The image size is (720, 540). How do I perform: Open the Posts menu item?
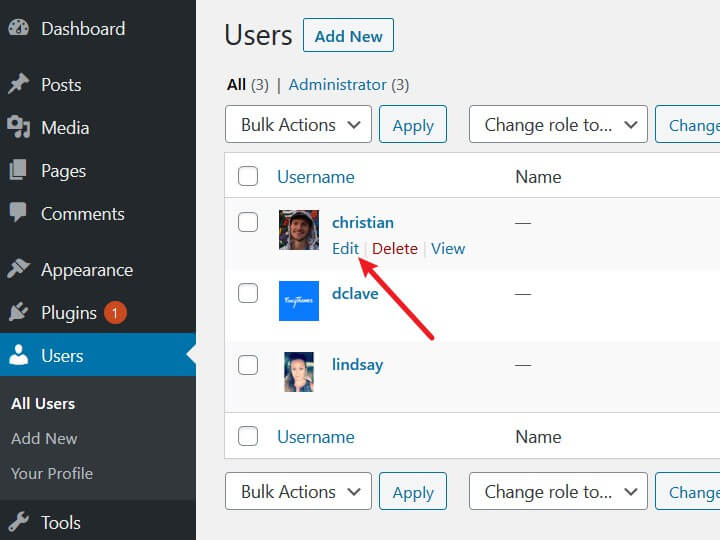[61, 84]
